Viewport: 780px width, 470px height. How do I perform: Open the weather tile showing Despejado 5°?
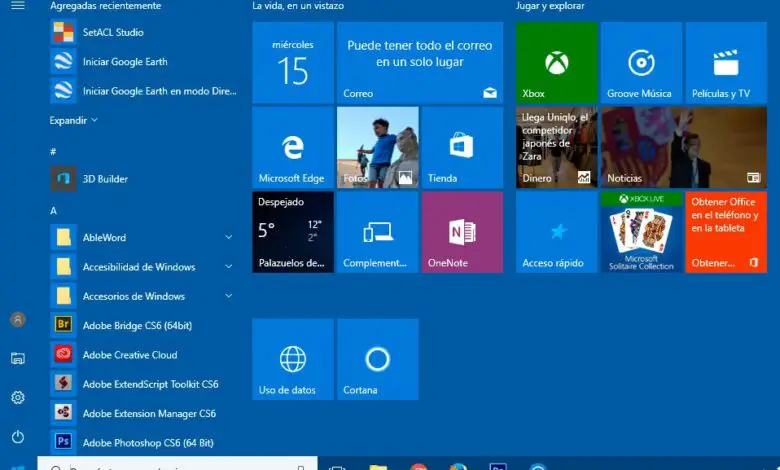tap(293, 232)
